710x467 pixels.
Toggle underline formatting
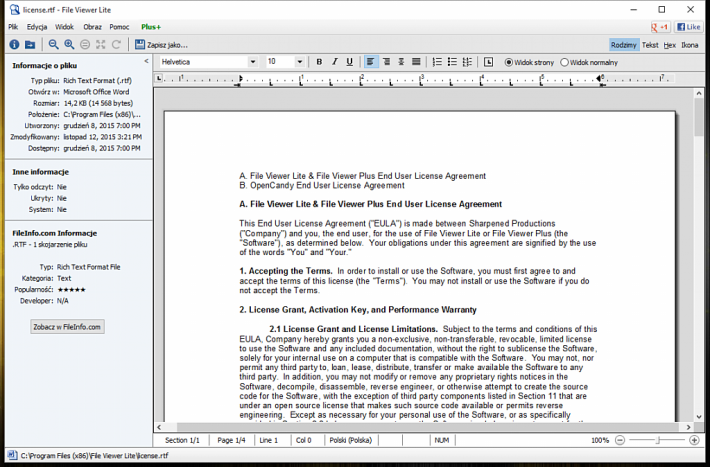pyautogui.click(x=350, y=62)
